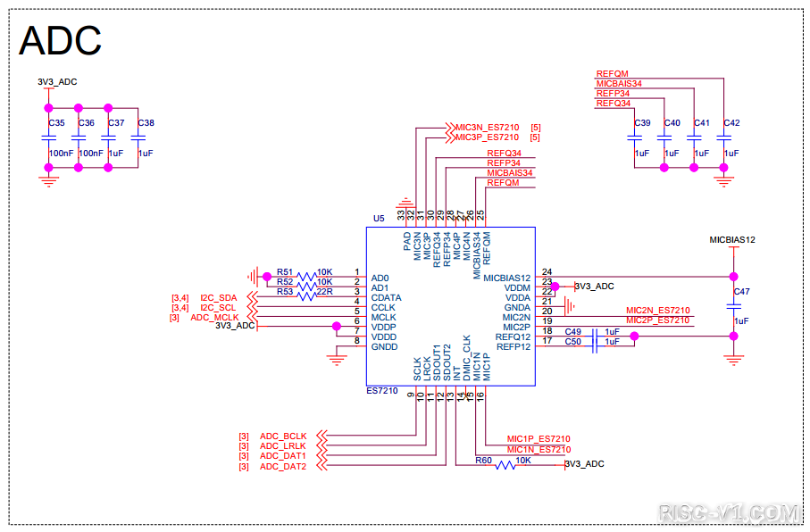Click the MICBIAS12 power label
The height and width of the screenshot is (532, 810).
pyautogui.click(x=732, y=240)
